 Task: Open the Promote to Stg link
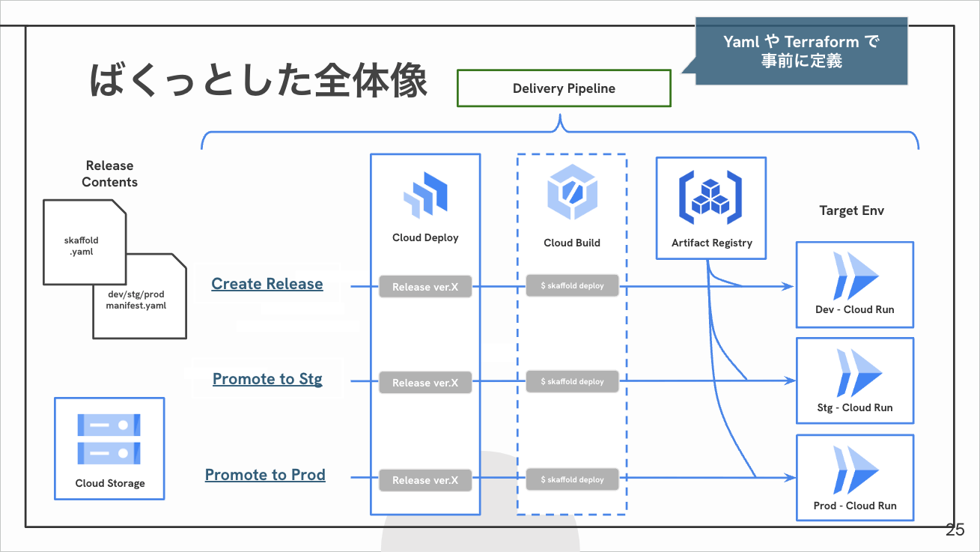[x=267, y=379]
